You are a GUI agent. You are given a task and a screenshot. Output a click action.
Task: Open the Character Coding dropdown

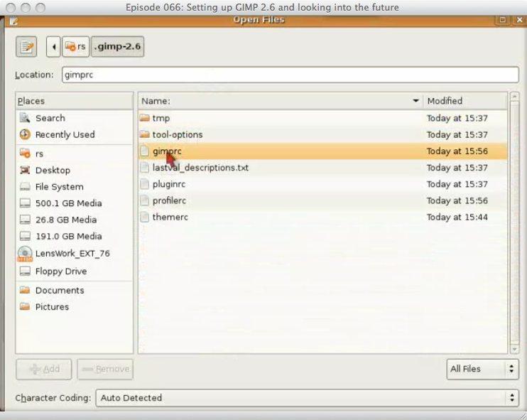coord(308,398)
